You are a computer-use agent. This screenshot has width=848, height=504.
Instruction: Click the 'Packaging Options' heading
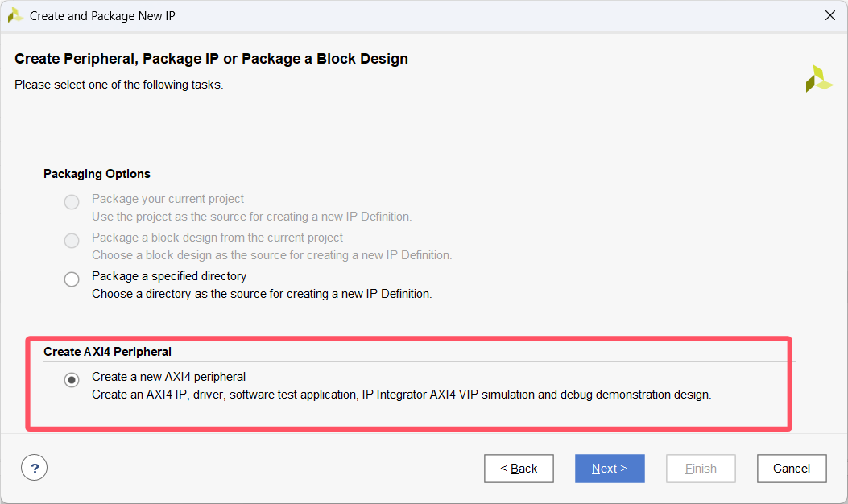(x=97, y=174)
